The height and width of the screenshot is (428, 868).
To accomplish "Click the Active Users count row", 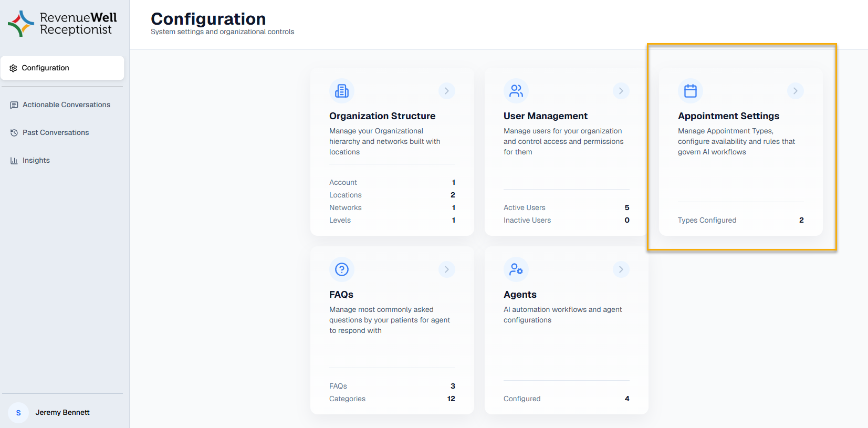I will (566, 208).
